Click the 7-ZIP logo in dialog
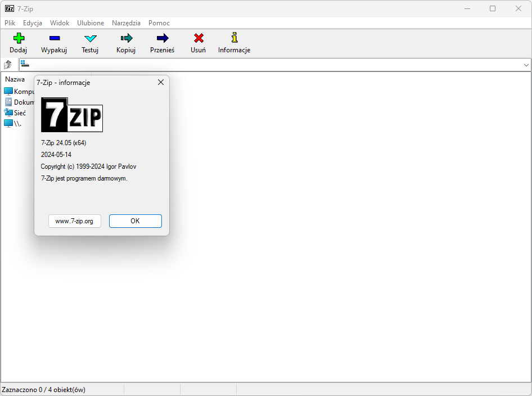This screenshot has width=532, height=396. [71, 115]
